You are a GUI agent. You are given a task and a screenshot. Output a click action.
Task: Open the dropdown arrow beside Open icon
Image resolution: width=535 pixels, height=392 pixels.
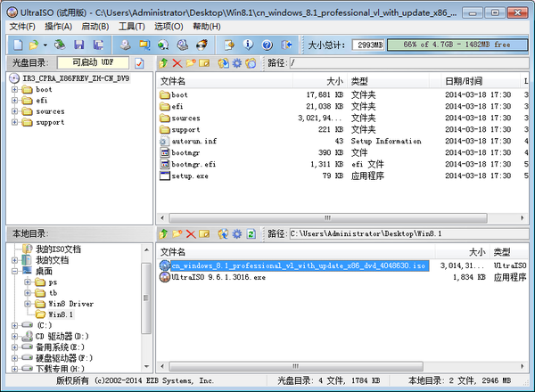pyautogui.click(x=45, y=45)
